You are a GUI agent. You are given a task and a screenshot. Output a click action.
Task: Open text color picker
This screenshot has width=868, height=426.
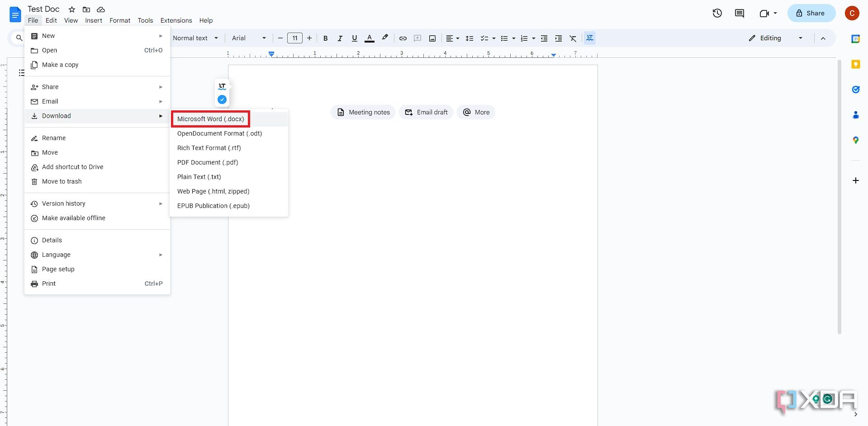tap(370, 38)
